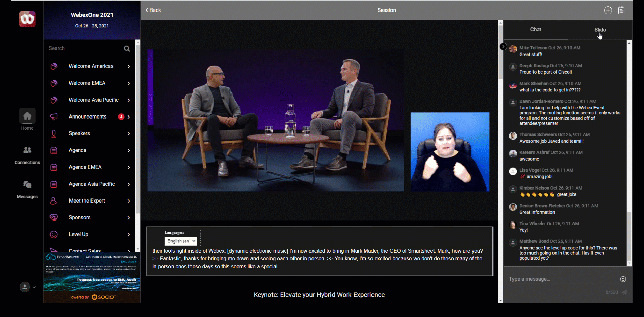Collapse chat panel with arrow button
Screen dimensions: 644x317
coord(503,47)
